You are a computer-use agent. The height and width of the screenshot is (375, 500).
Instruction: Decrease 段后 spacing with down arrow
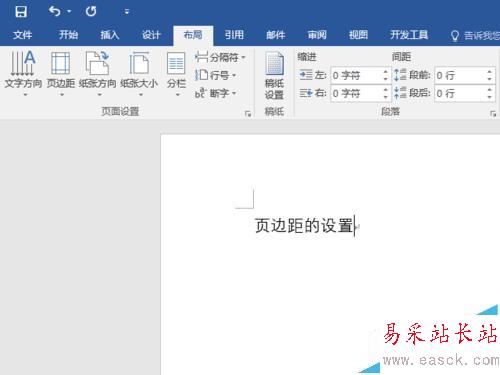pos(489,97)
